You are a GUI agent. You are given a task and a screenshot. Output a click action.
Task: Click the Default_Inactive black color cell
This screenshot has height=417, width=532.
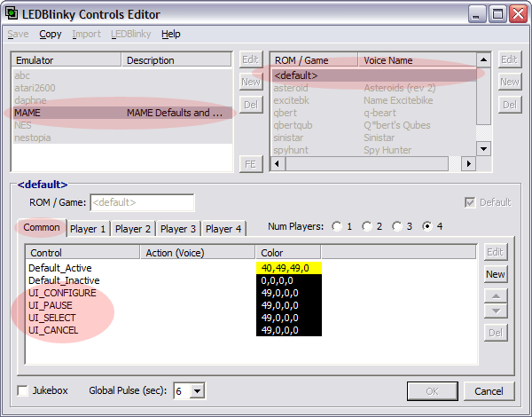[x=289, y=280]
